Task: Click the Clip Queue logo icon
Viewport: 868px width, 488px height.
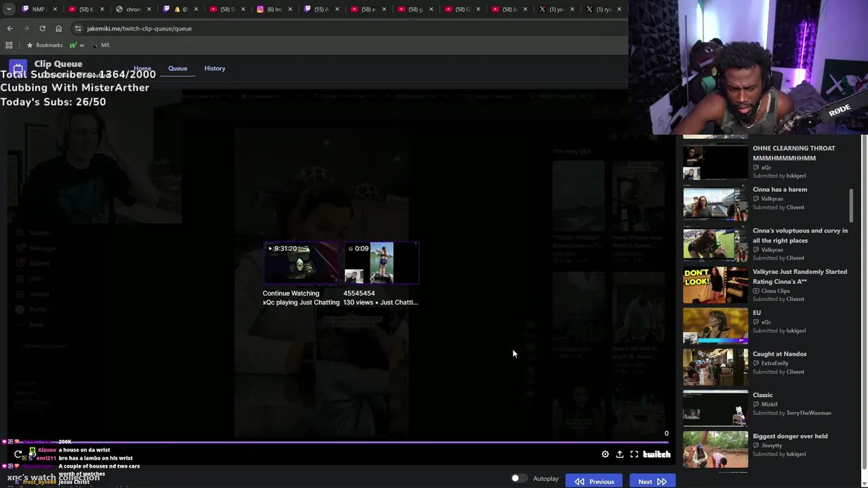Action: click(18, 68)
